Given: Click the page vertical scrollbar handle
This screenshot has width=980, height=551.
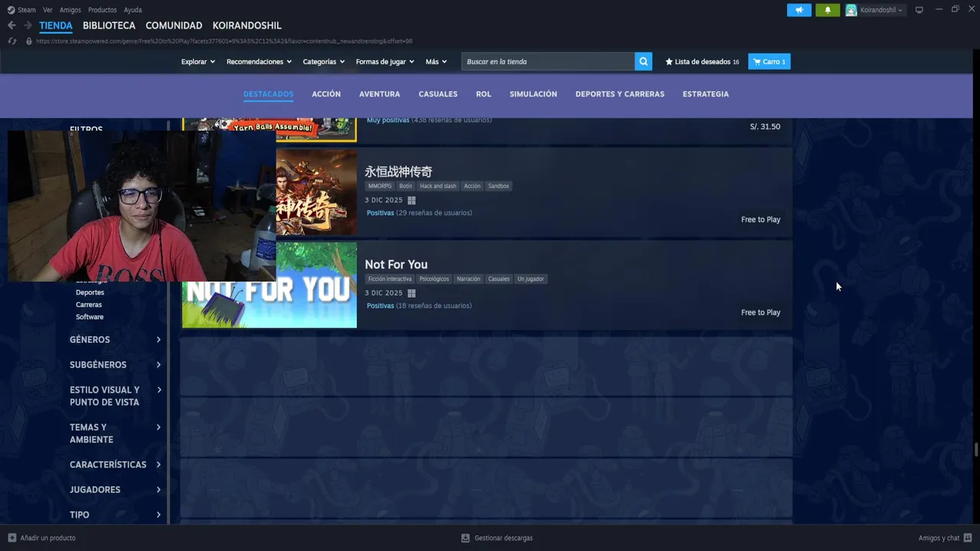Looking at the screenshot, I should click(976, 450).
